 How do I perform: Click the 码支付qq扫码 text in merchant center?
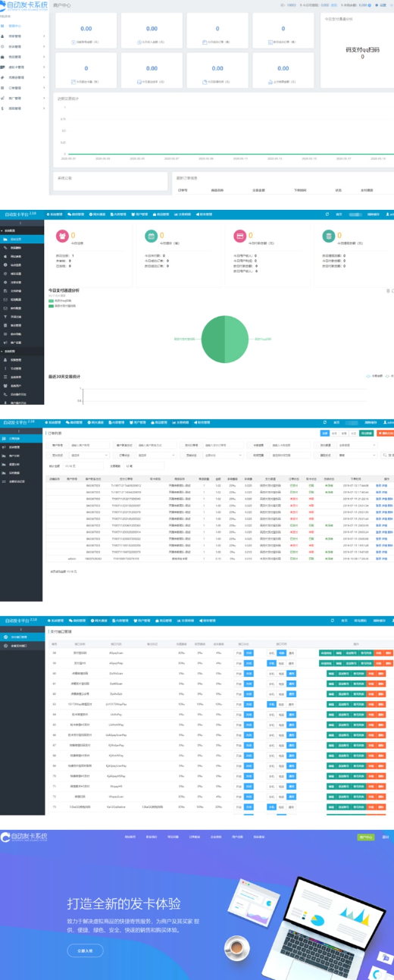coord(361,49)
